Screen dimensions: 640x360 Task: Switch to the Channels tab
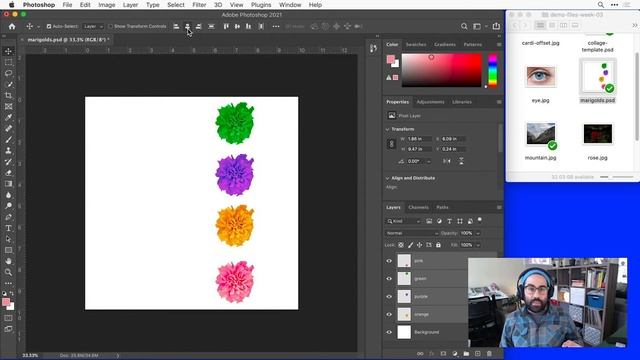pos(418,207)
